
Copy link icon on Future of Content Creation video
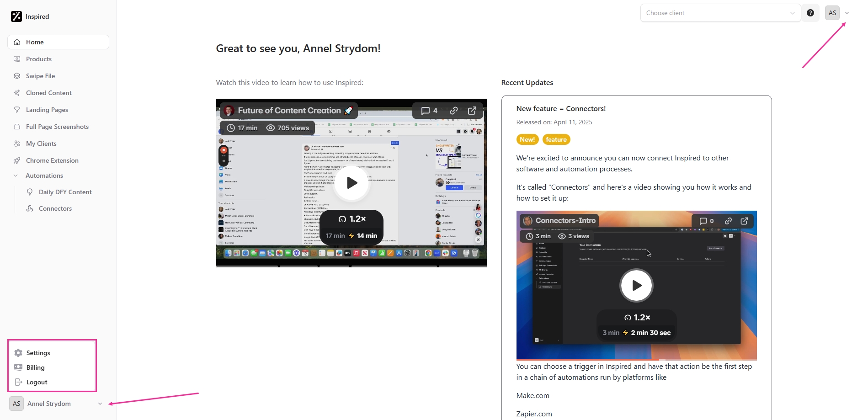[453, 111]
